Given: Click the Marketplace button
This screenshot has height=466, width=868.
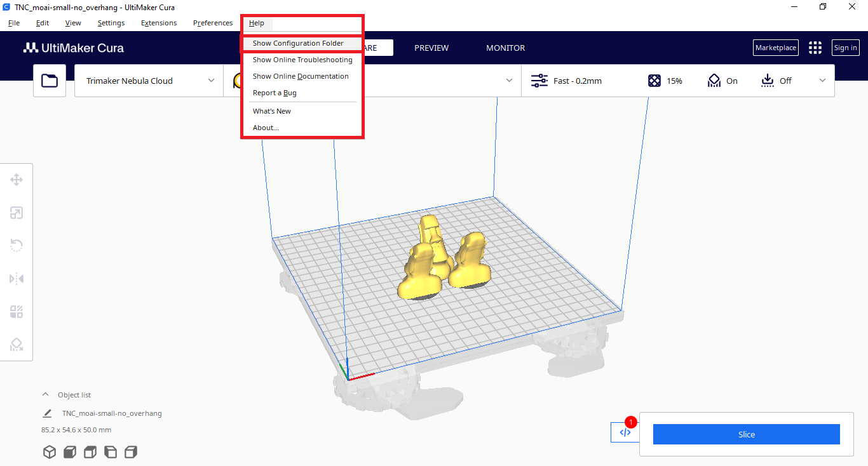Looking at the screenshot, I should (x=775, y=48).
